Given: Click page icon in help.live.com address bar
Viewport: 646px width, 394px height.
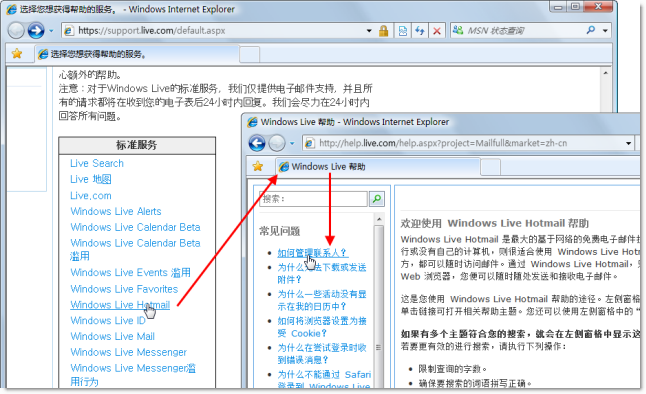Looking at the screenshot, I should click(x=309, y=143).
